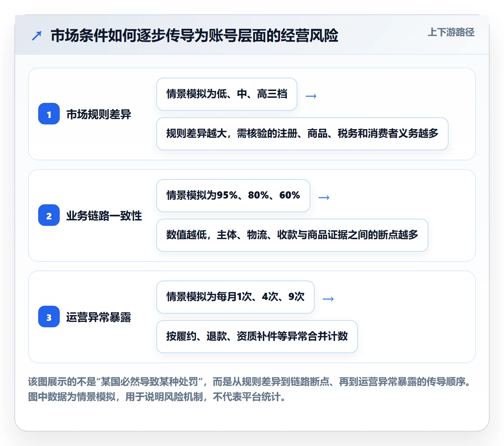Click the footnote line starting 图中数据为情景模拟
The width and height of the screenshot is (504, 446).
(x=157, y=397)
